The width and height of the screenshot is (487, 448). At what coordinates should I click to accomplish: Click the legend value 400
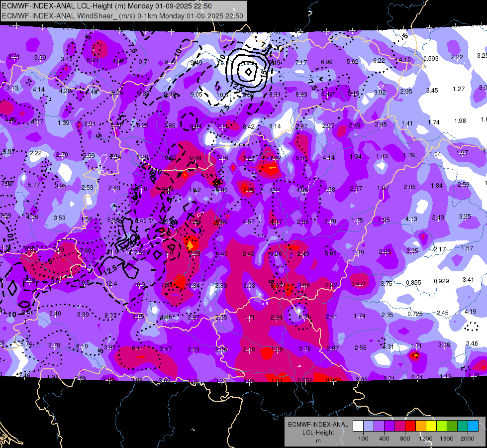(384, 439)
